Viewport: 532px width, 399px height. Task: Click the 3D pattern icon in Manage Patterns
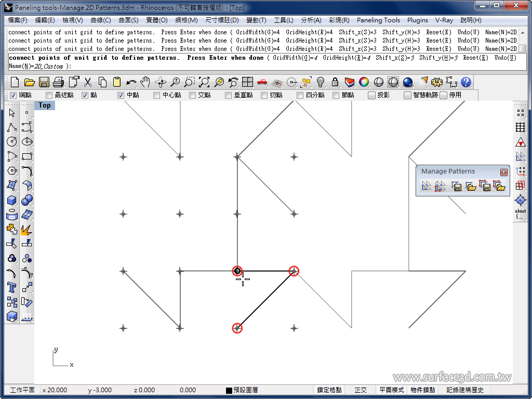441,186
